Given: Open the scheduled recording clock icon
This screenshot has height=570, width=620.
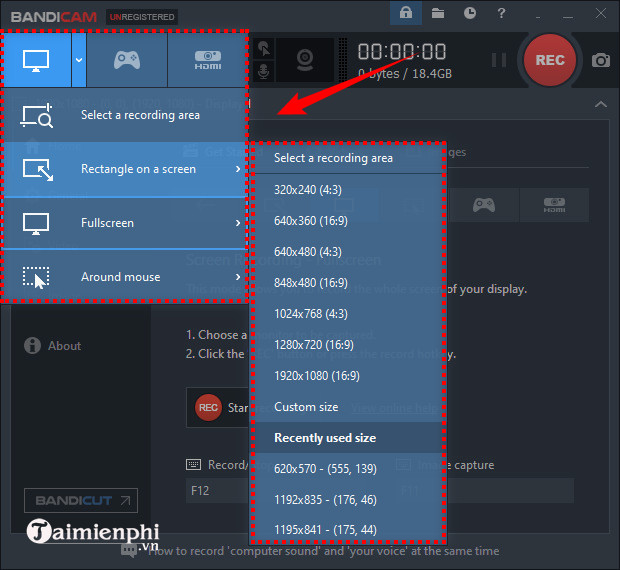Looking at the screenshot, I should click(x=470, y=13).
